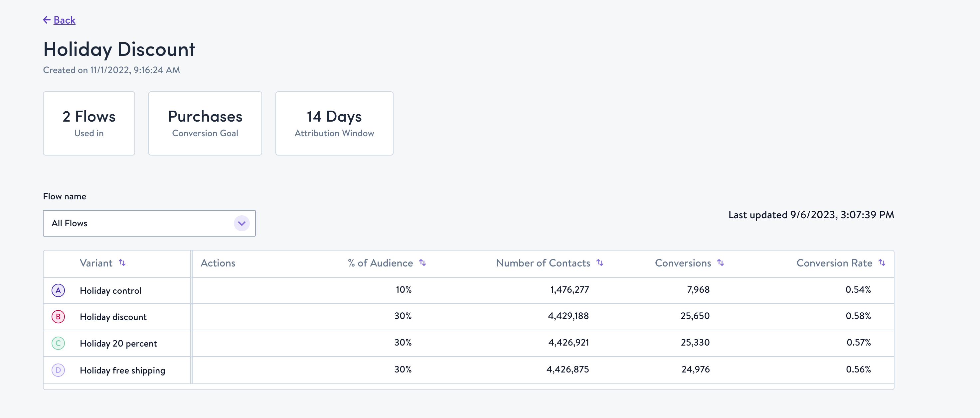Click conversion rate 0.58%
The height and width of the screenshot is (418, 980).
858,316
